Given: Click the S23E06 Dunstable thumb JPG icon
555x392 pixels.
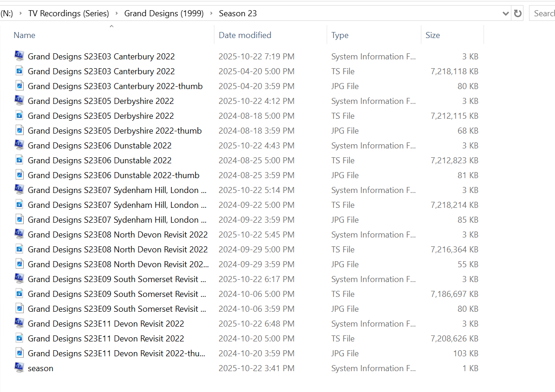Looking at the screenshot, I should [x=19, y=175].
